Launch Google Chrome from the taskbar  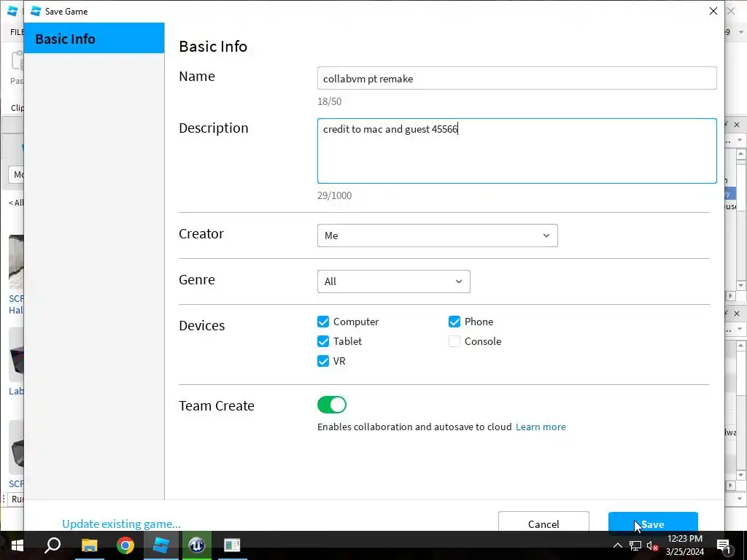[125, 545]
